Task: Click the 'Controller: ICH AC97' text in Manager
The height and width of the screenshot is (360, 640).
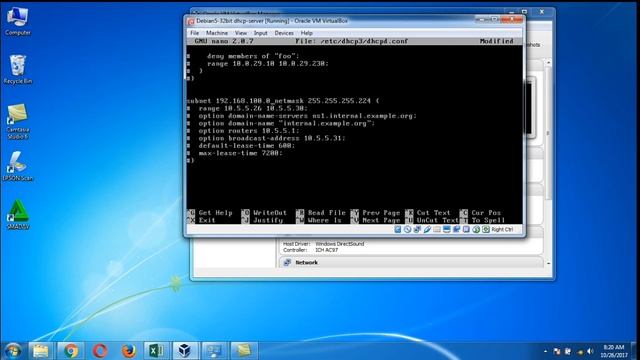Action: pyautogui.click(x=311, y=250)
